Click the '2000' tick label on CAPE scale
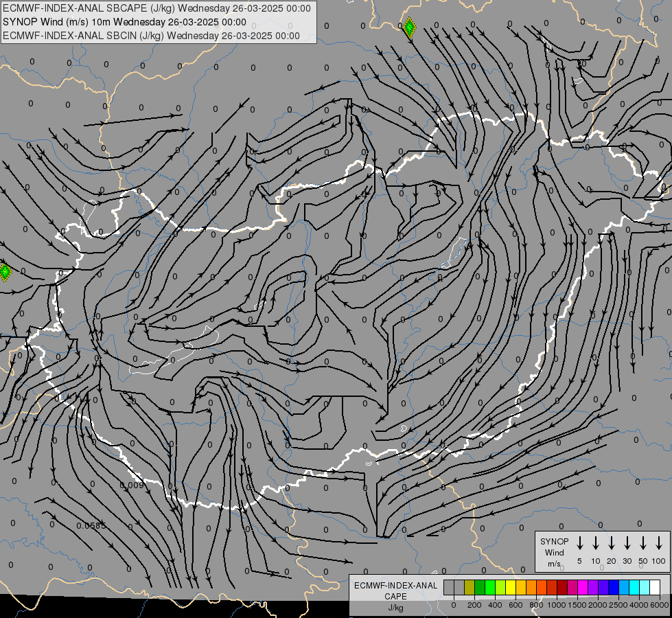 (x=598, y=605)
